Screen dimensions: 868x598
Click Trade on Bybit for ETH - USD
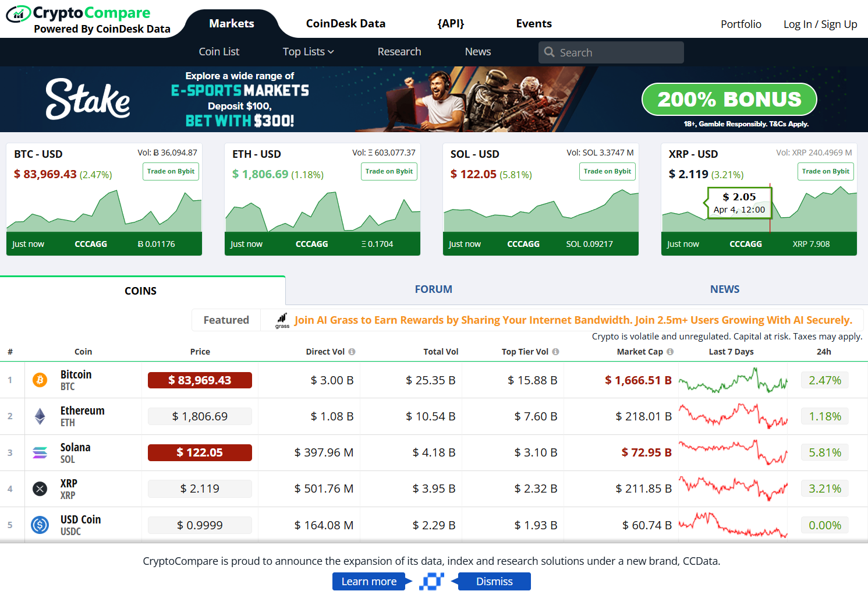tap(389, 172)
